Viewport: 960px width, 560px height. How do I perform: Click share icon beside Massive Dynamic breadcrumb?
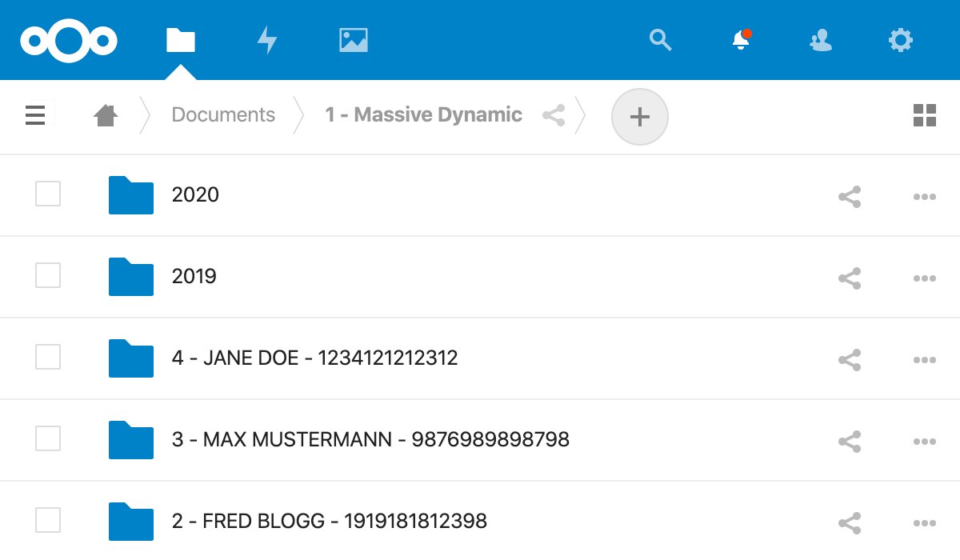click(554, 115)
